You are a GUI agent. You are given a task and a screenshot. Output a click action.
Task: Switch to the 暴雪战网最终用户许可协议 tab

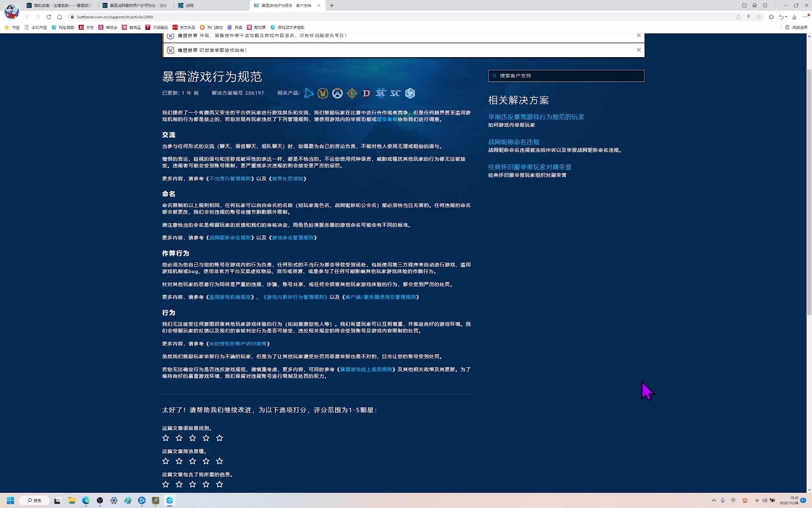point(135,6)
